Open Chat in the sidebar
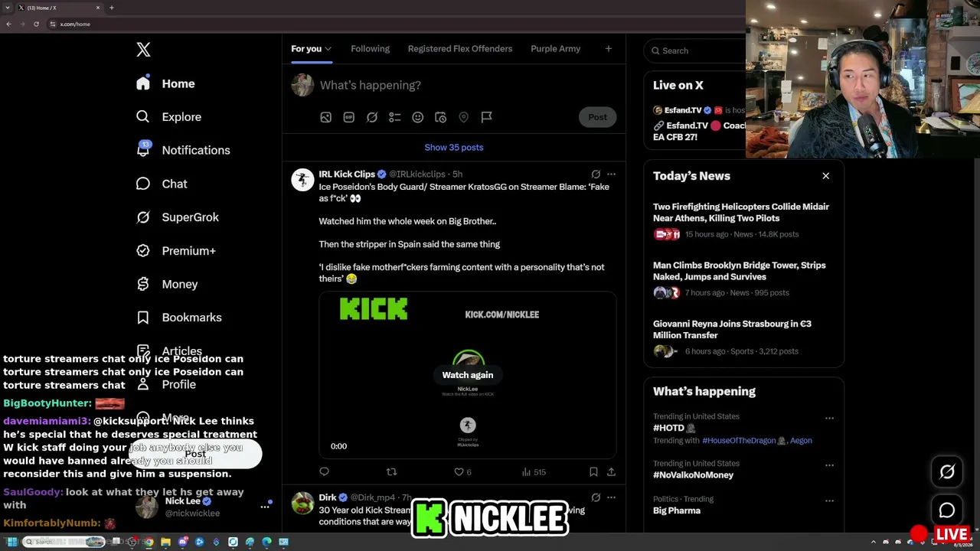Viewport: 980px width, 551px height. point(162,184)
